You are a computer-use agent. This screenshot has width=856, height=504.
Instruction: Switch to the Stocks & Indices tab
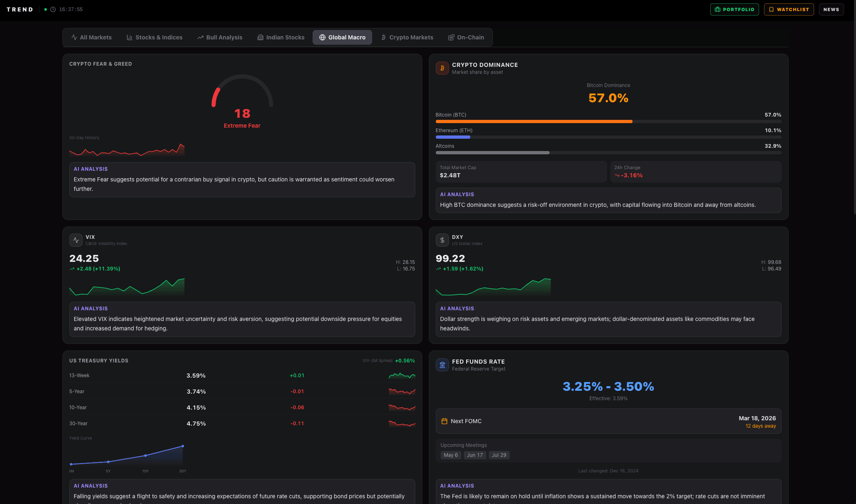coord(154,37)
